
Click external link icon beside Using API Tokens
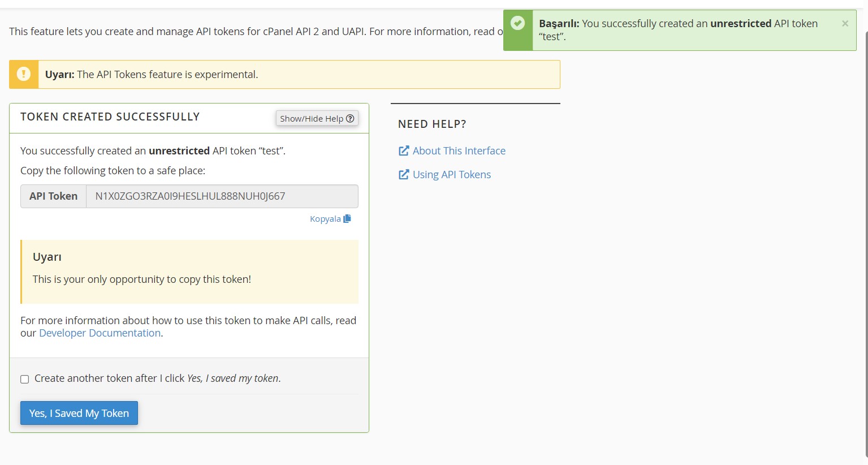[404, 174]
